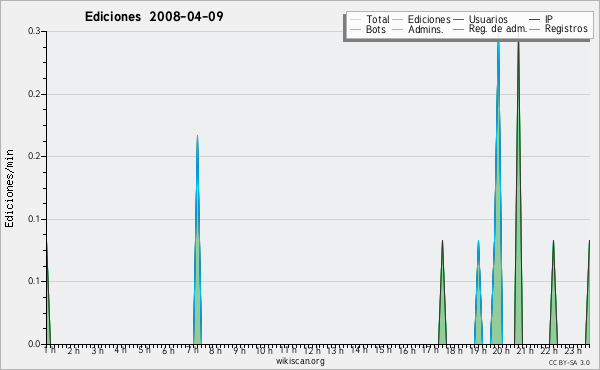Click the magenta line swatch beside 'Reg. de adm.'
This screenshot has height=370, width=600.
458,29
